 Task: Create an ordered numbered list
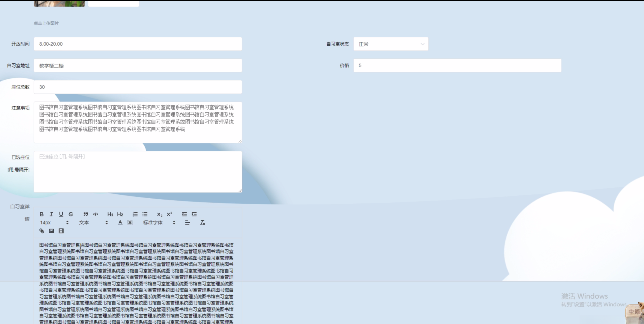[135, 214]
